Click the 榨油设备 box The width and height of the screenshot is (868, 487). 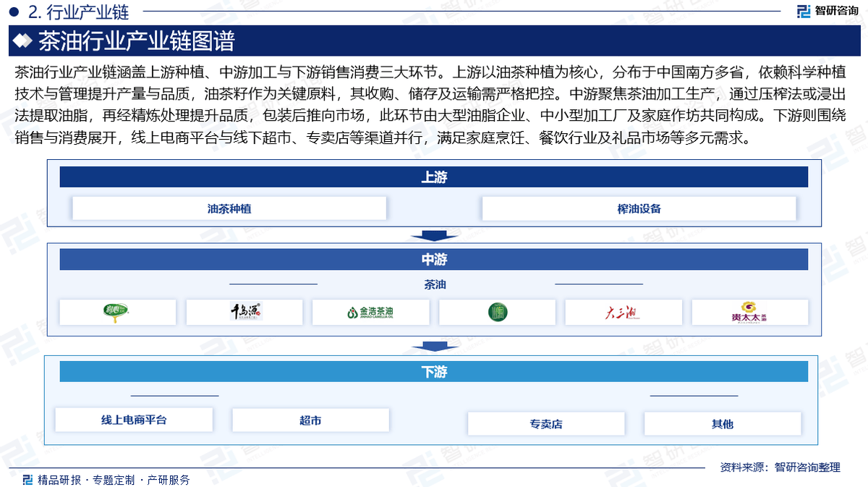[x=639, y=208]
